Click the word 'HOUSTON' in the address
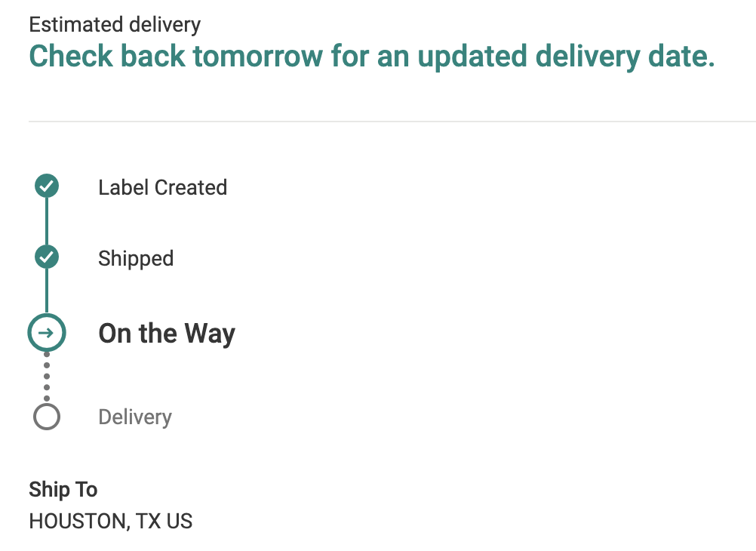This screenshot has height=551, width=756. pyautogui.click(x=75, y=521)
